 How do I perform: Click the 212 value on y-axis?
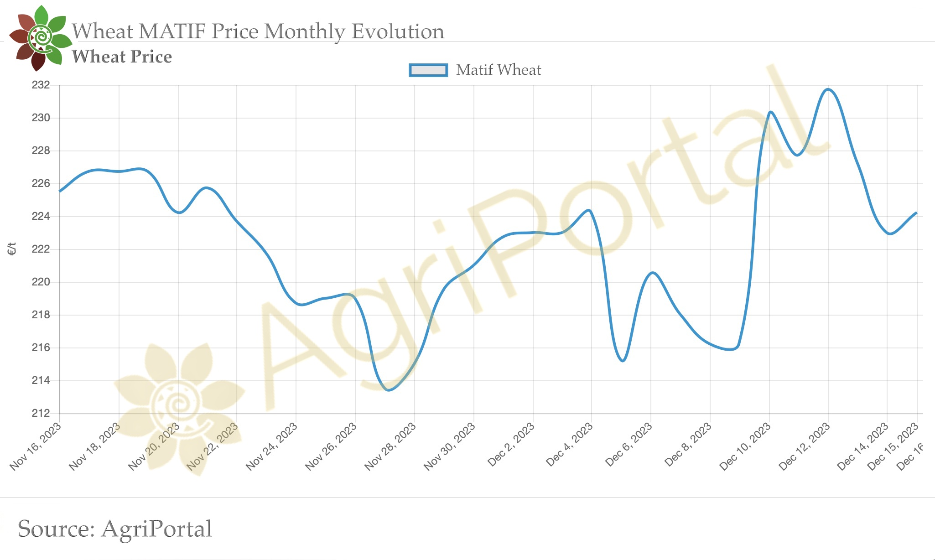(x=41, y=413)
